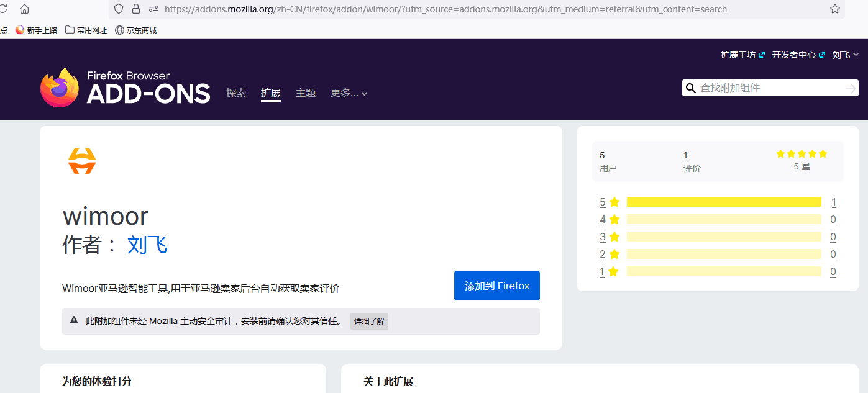Screen dimensions: 868x393
Task: Click the Firefox Browser ADD-ONS title
Action: pos(148,88)
